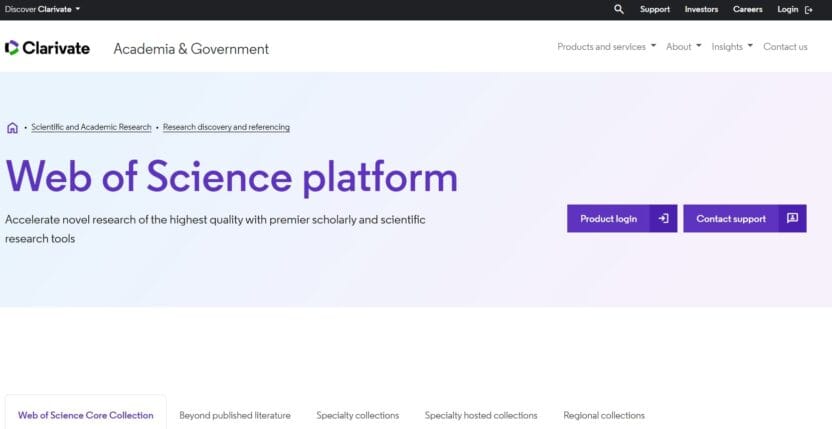Click the Contact support button
Image resolution: width=832 pixels, height=429 pixels.
click(x=745, y=218)
